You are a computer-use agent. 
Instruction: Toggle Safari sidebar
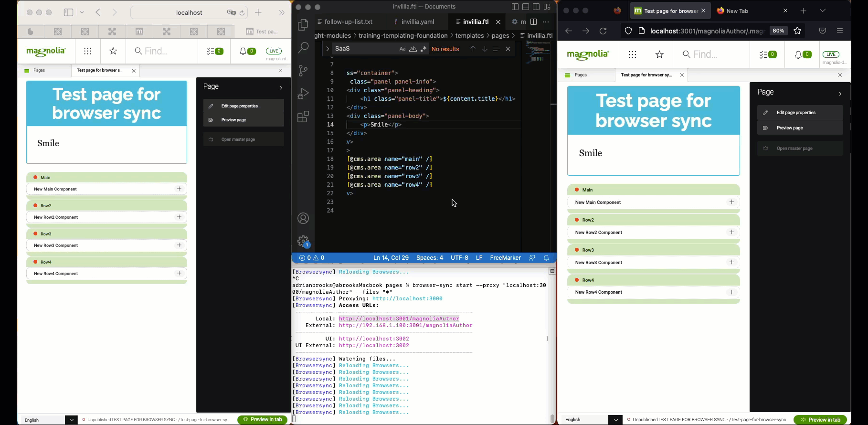(x=68, y=12)
